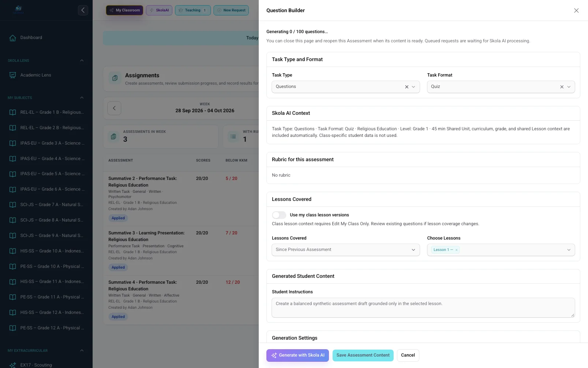Image resolution: width=588 pixels, height=368 pixels.
Task: Select IPAS-EU Grade 5 A Science subject
Action: [x=46, y=174]
